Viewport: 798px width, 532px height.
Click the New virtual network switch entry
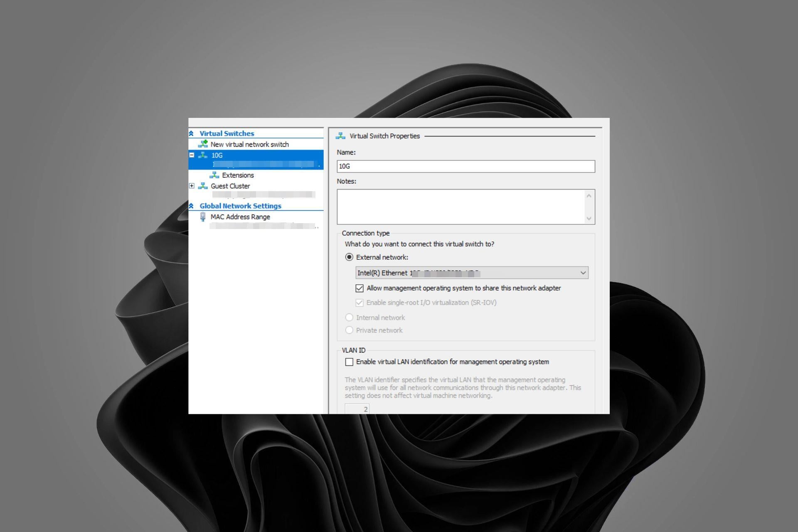(x=249, y=144)
